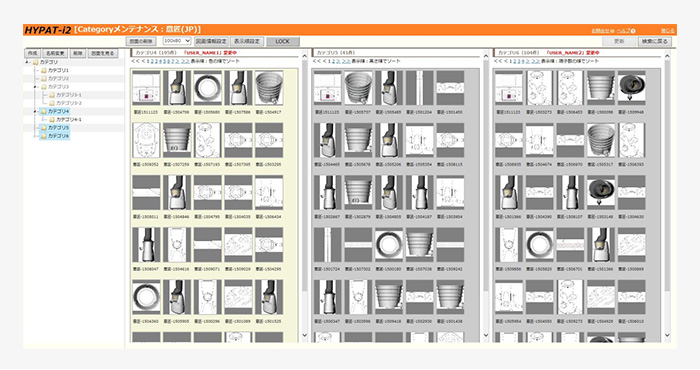Jump to last page in カテゴリ6 pane
Screen dimensions: 700x370
coord(536,61)
